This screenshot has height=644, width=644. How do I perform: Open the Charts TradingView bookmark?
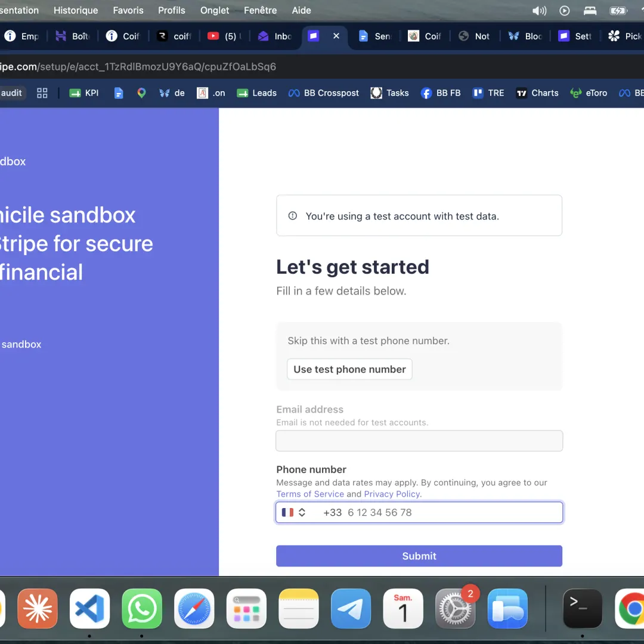tap(537, 93)
